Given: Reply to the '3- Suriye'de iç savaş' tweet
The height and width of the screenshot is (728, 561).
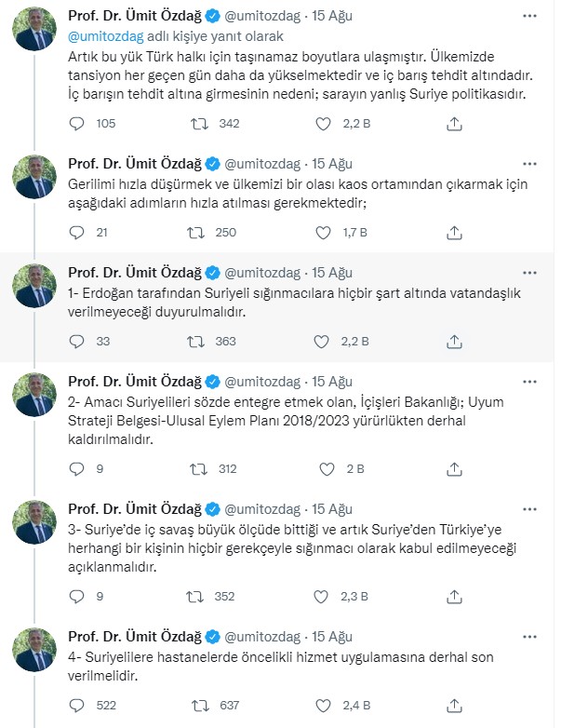Looking at the screenshot, I should tap(77, 596).
